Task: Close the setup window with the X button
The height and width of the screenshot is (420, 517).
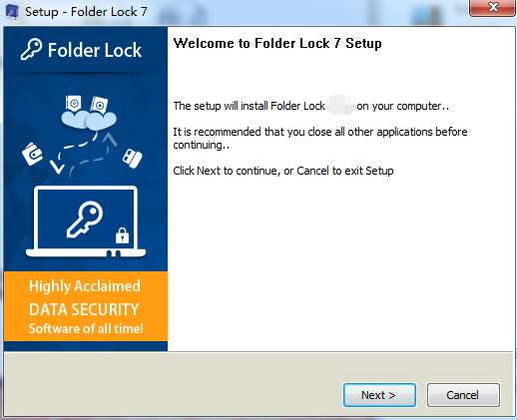Action: [x=493, y=7]
